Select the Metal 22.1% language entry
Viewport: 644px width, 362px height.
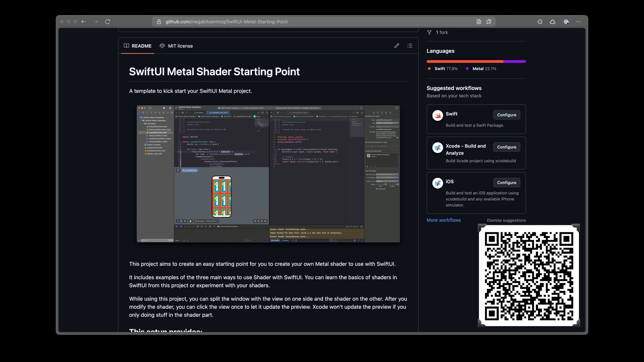click(x=481, y=69)
